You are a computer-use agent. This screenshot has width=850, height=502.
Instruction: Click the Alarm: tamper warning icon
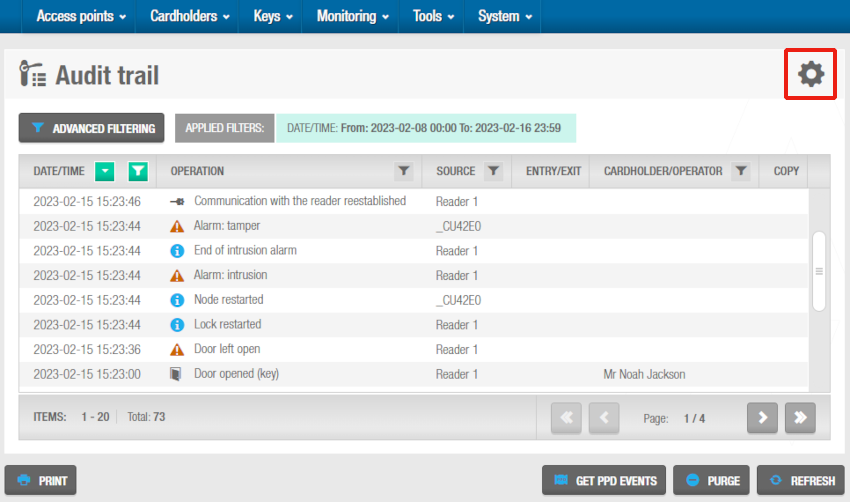tap(177, 226)
